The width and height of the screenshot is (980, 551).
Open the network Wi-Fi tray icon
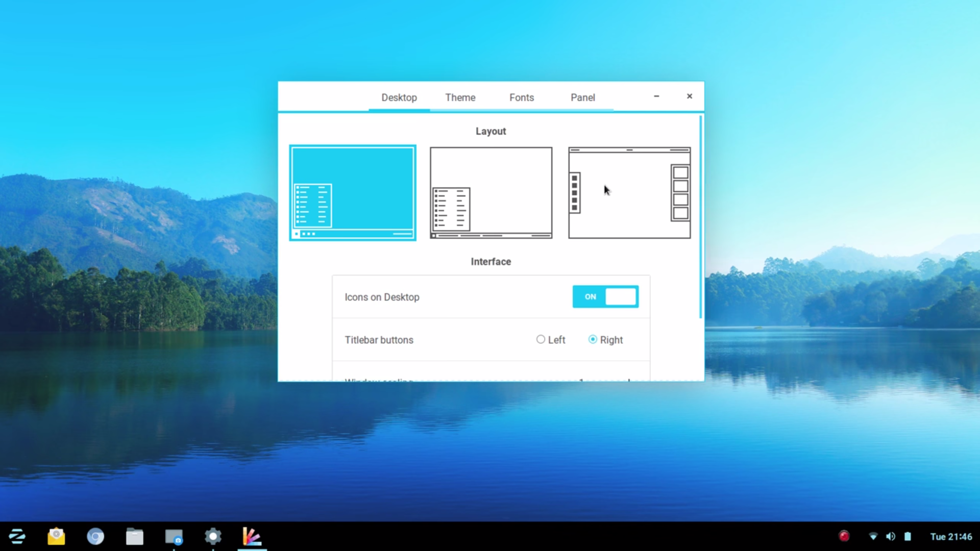click(873, 536)
